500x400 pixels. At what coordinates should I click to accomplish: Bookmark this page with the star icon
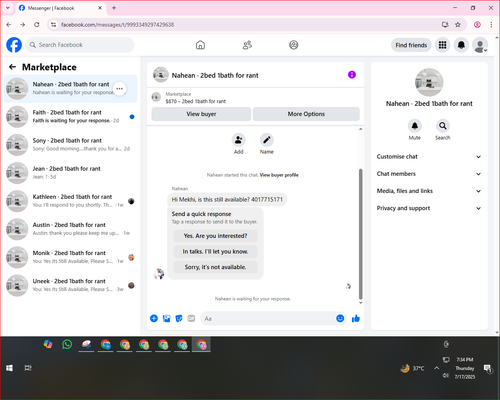click(458, 25)
